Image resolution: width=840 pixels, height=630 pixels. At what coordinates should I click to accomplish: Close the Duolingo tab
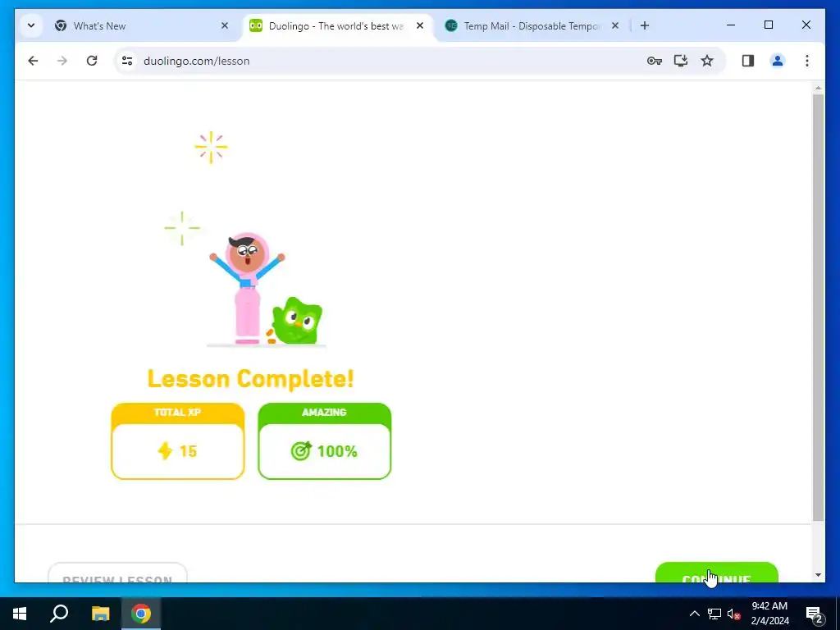pos(420,25)
